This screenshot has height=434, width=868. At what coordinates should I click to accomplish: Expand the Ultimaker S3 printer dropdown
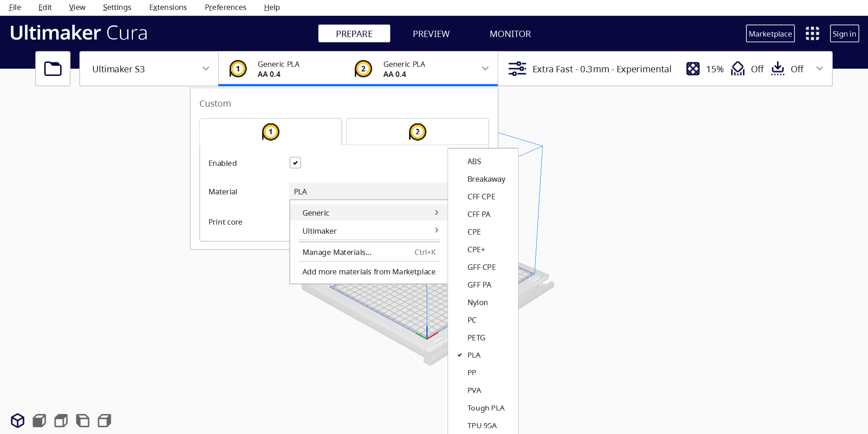[149, 69]
